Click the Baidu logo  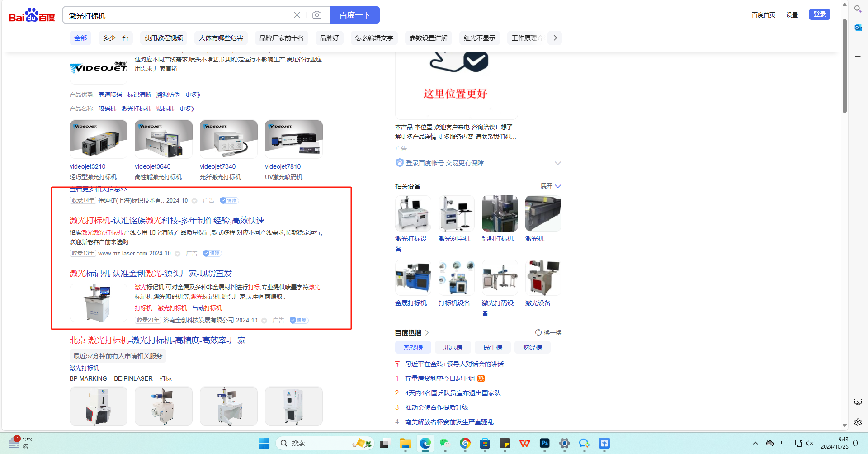click(x=32, y=15)
